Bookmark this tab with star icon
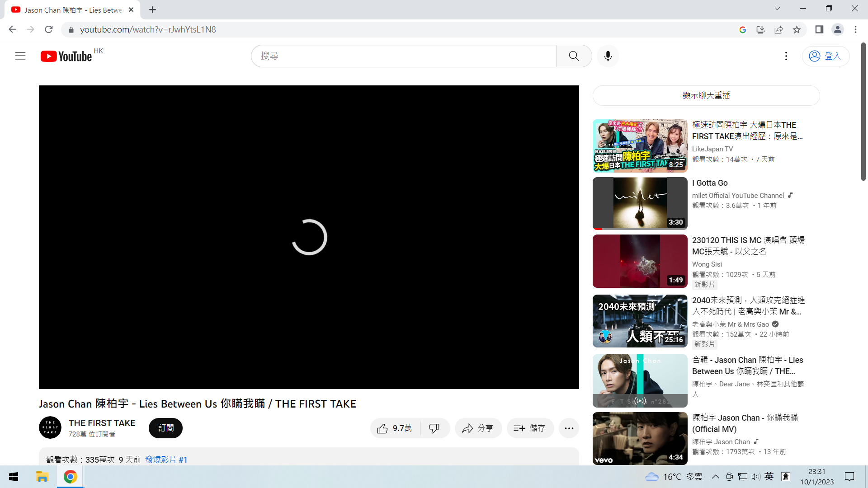The height and width of the screenshot is (488, 868). pos(797,29)
